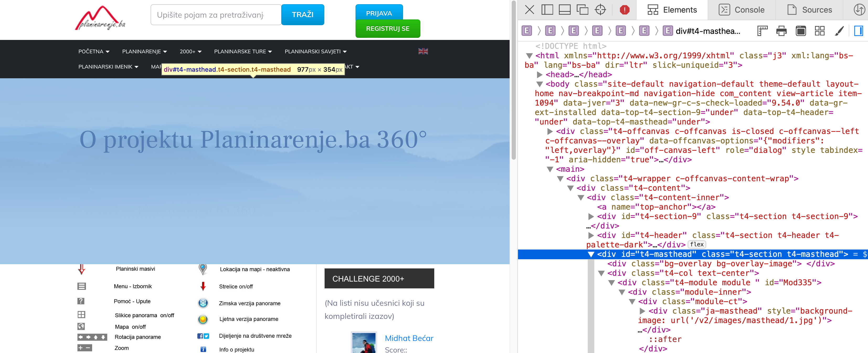Expand the head element node
The width and height of the screenshot is (868, 353).
click(539, 75)
